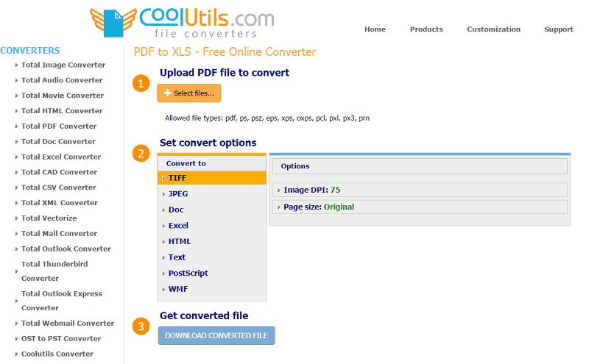Expand the Page size option

point(318,207)
